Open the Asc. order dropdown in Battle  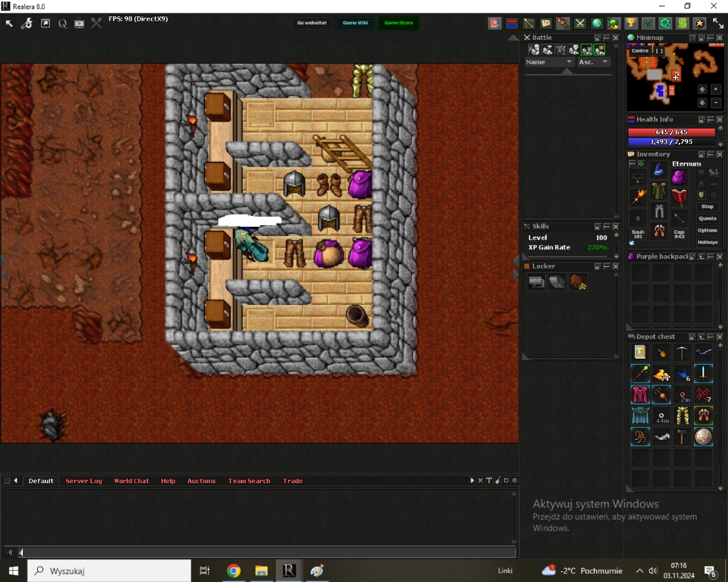[x=593, y=62]
